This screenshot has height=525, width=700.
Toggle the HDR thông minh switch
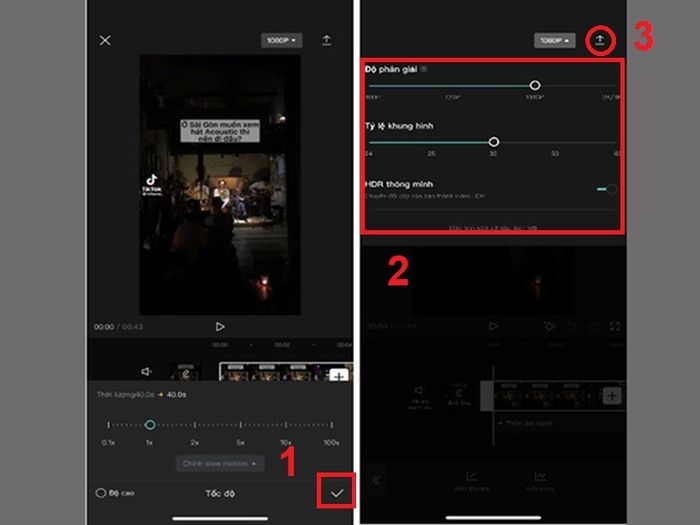[x=607, y=189]
